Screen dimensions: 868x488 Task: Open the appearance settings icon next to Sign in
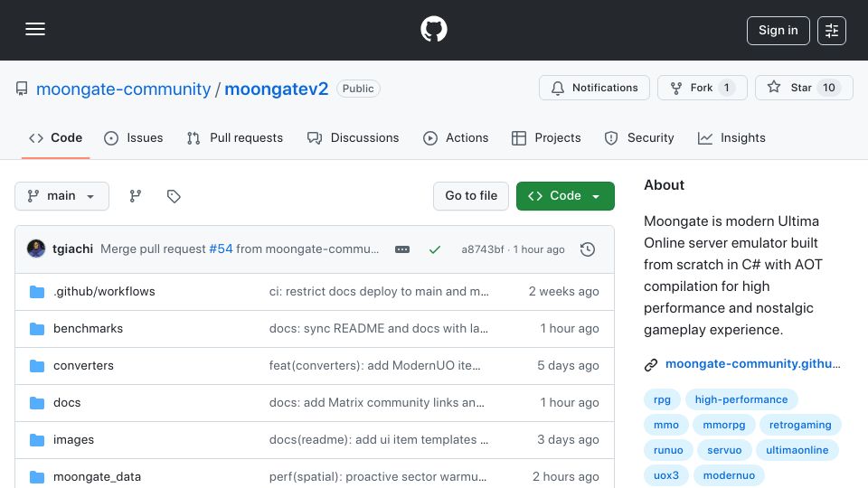(x=832, y=31)
